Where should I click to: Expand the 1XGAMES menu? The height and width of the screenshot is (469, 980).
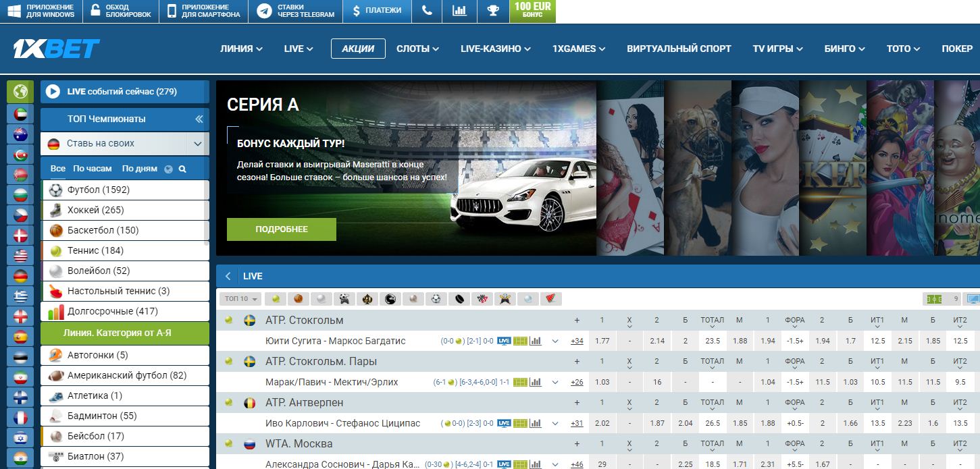579,49
